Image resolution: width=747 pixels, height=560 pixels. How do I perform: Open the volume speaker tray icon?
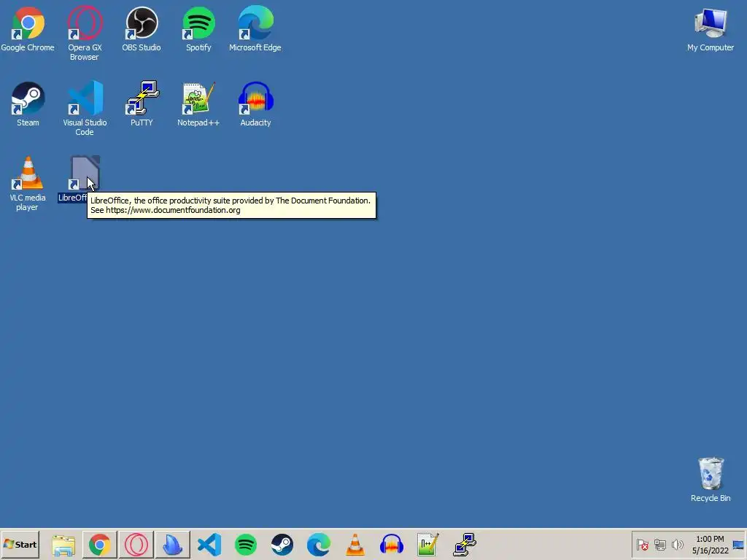click(677, 544)
